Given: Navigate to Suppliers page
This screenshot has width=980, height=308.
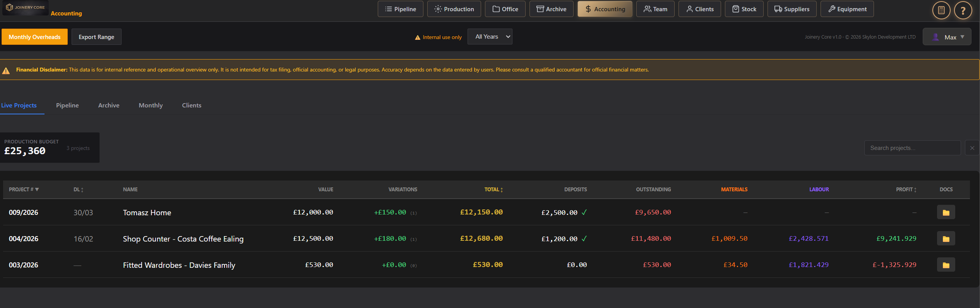Looking at the screenshot, I should (792, 9).
